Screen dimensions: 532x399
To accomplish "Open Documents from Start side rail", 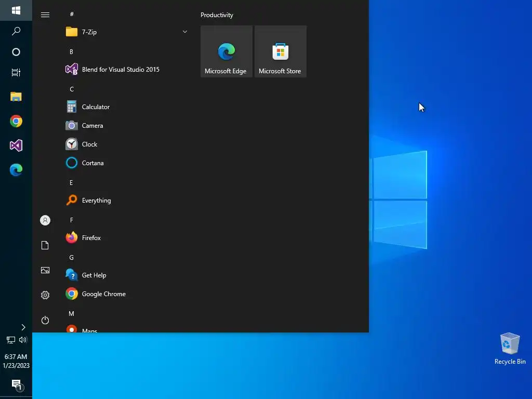I will [45, 245].
